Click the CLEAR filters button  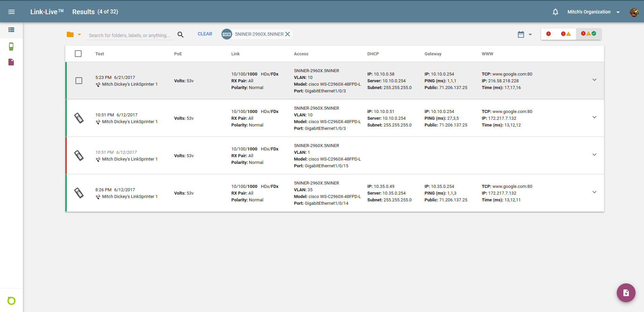pos(205,34)
